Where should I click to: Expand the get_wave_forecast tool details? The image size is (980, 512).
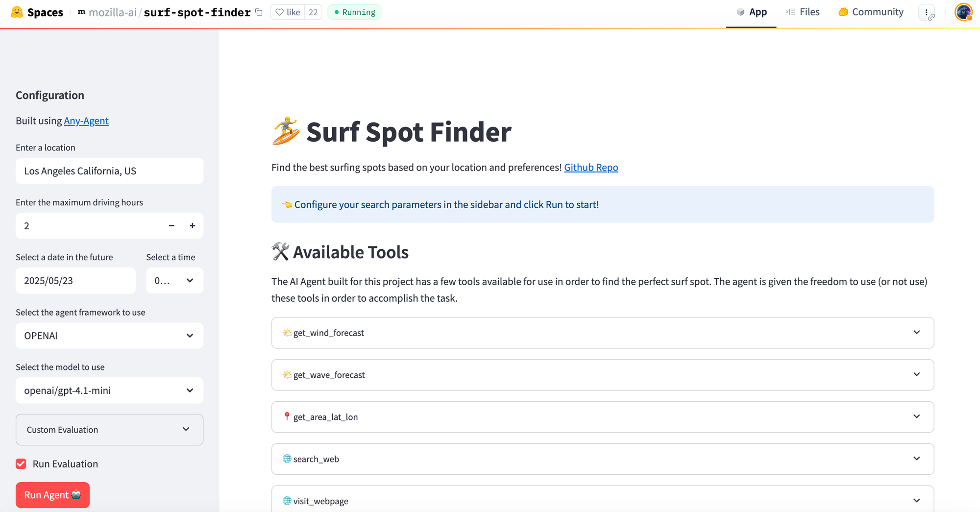click(x=603, y=375)
